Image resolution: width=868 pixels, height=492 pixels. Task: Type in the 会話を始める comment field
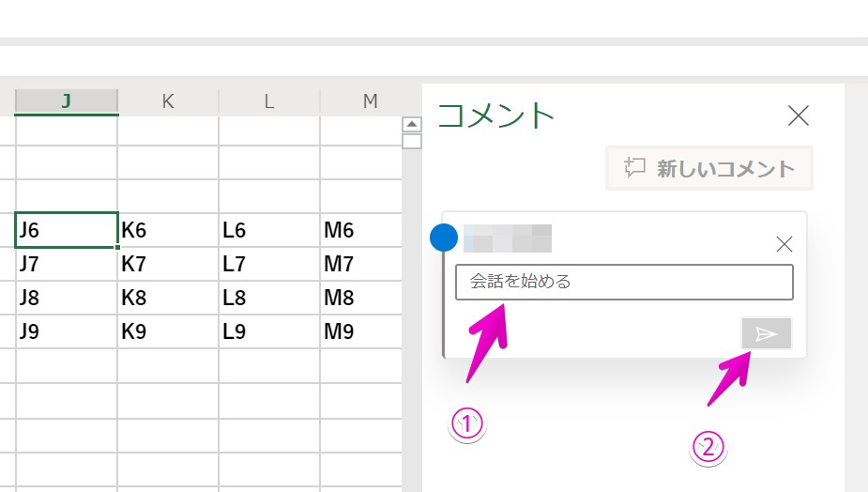tap(624, 282)
